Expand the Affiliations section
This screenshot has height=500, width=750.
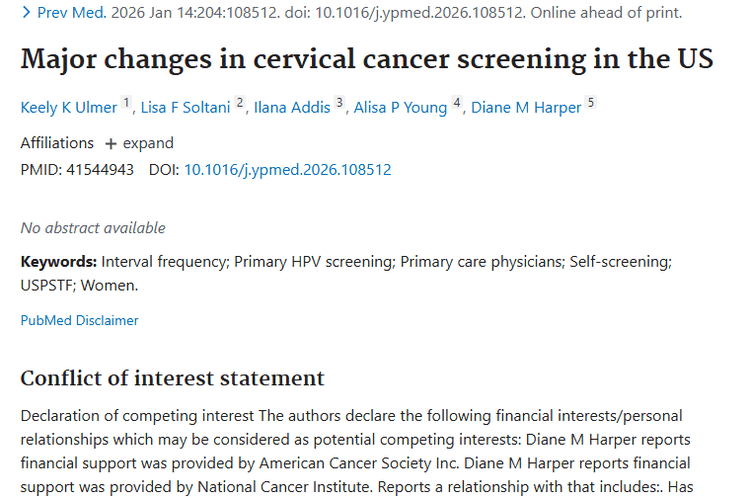click(x=148, y=143)
